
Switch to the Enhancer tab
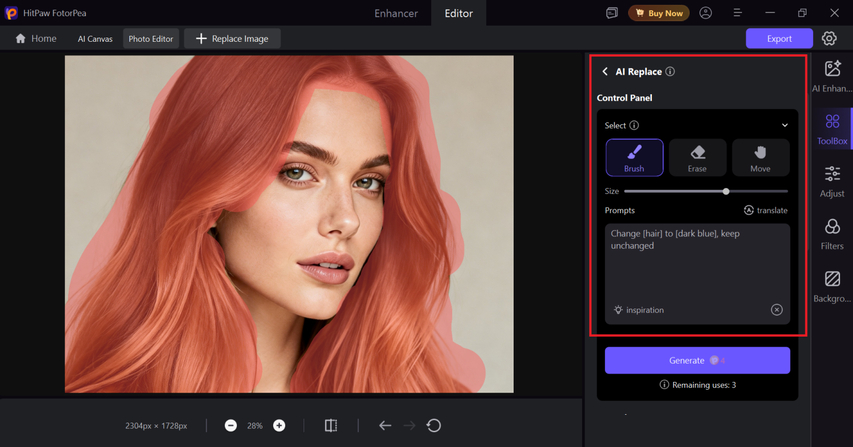(x=396, y=13)
